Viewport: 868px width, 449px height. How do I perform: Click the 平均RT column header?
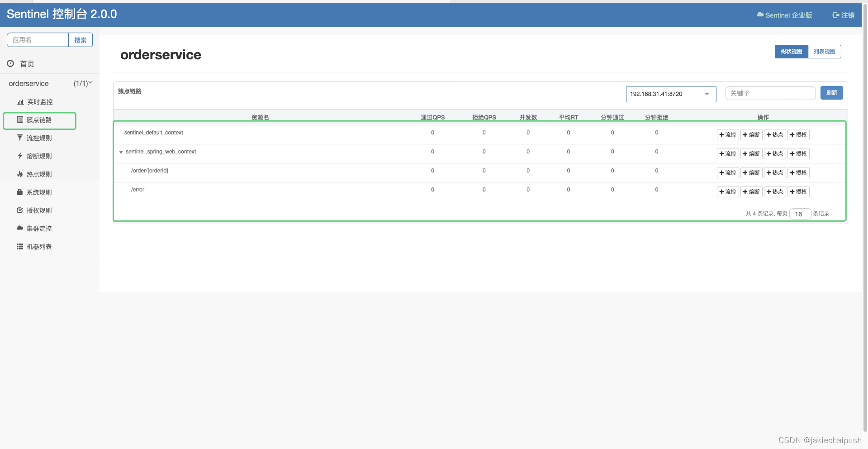pyautogui.click(x=569, y=117)
